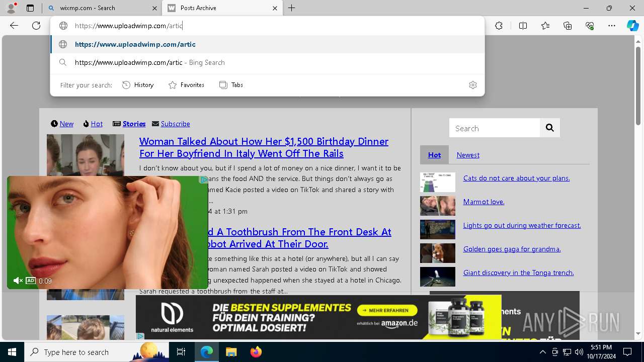Reload the page with Refresh icon
This screenshot has height=362, width=644.
point(36,26)
